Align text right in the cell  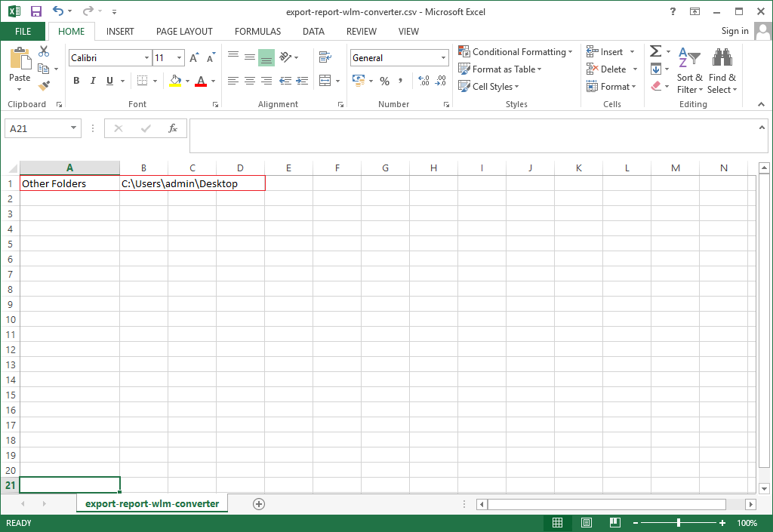tap(266, 81)
